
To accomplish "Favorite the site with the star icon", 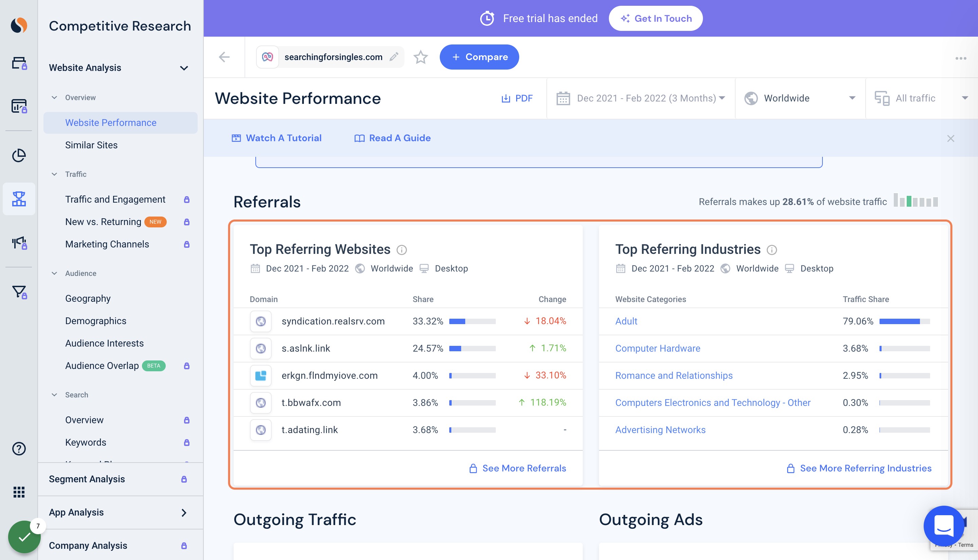I will [x=420, y=57].
